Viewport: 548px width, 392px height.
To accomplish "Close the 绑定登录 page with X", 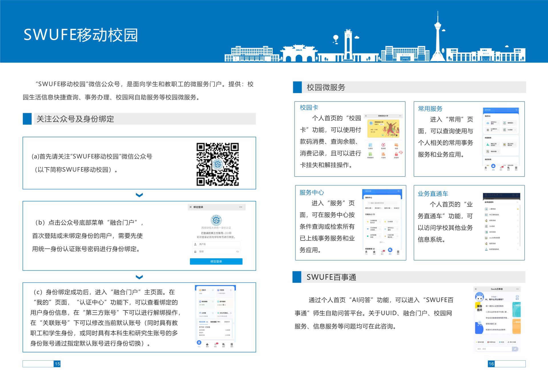I will (x=191, y=207).
